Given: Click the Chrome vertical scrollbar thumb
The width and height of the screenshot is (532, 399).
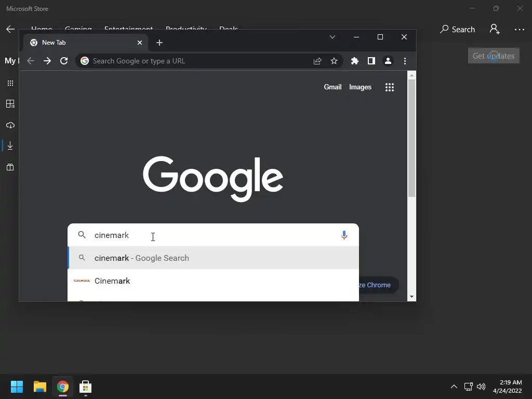Looking at the screenshot, I should pyautogui.click(x=411, y=138).
